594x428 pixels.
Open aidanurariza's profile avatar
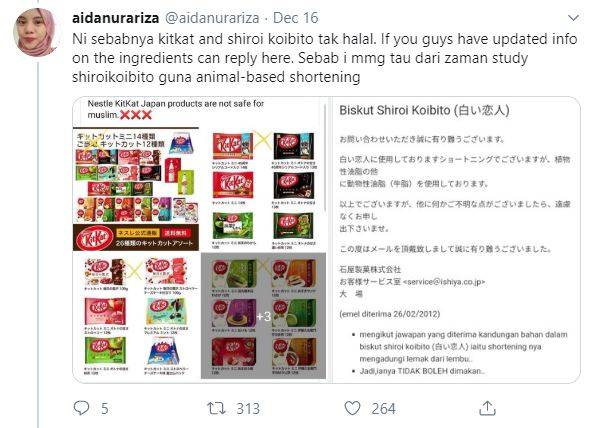coord(36,33)
